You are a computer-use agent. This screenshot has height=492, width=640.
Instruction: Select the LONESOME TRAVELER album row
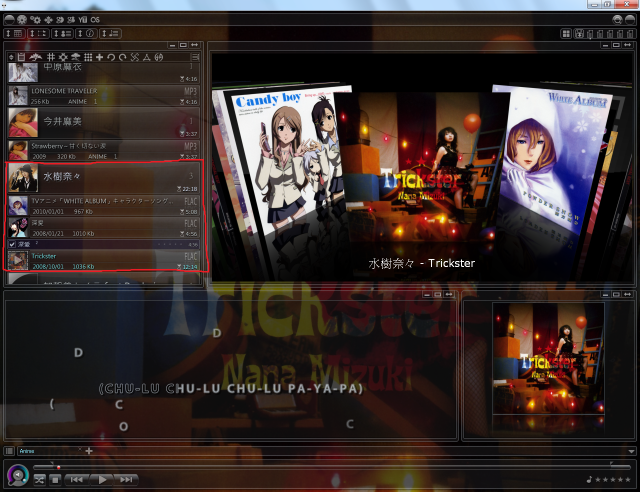(103, 96)
